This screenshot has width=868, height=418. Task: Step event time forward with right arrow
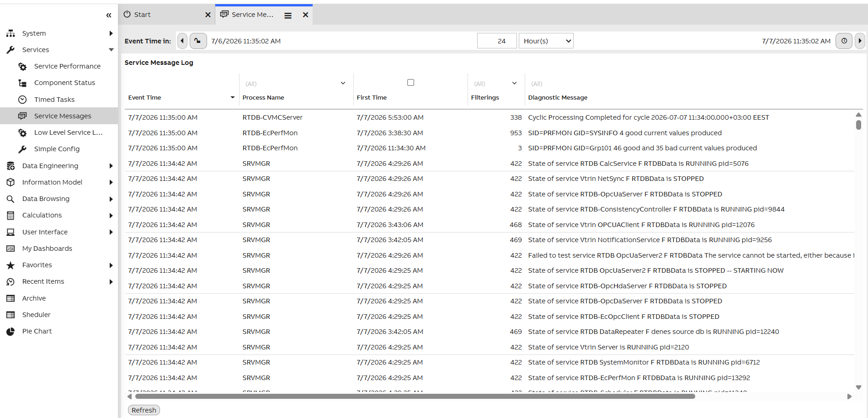(860, 41)
